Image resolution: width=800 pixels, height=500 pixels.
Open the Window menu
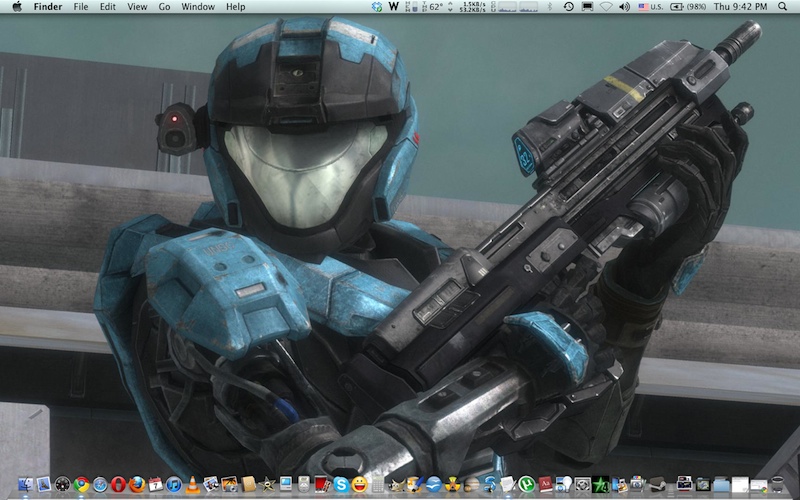coord(198,7)
